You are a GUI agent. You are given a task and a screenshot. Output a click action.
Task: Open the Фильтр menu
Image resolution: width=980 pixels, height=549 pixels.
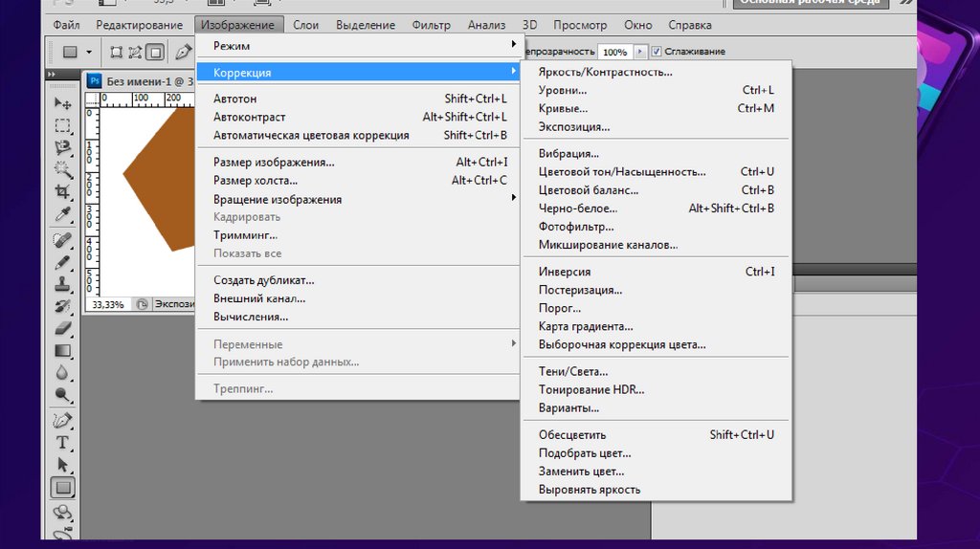click(431, 25)
